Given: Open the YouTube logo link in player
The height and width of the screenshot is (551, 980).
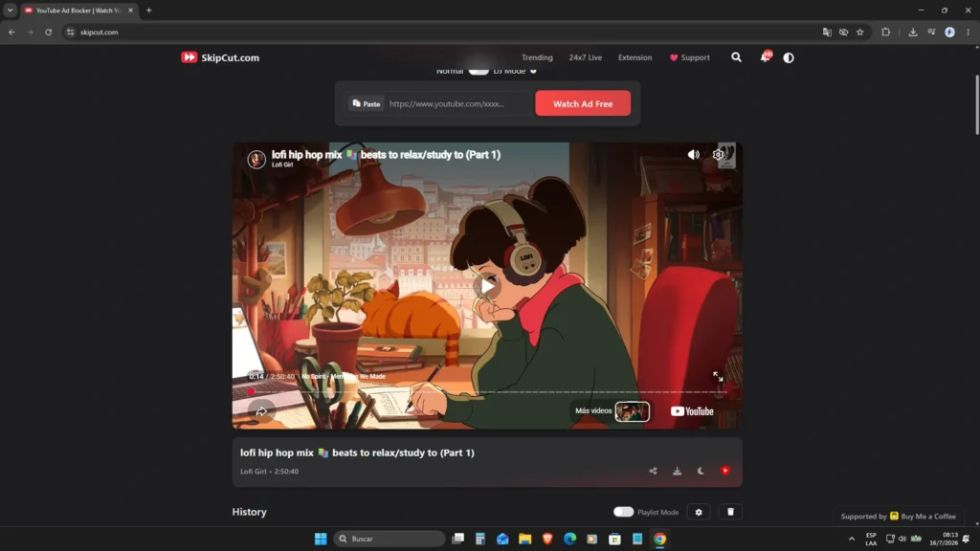Looking at the screenshot, I should 691,411.
